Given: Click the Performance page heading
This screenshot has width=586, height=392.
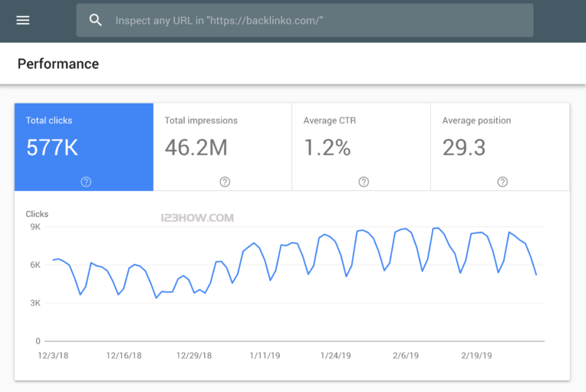Looking at the screenshot, I should tap(58, 64).
